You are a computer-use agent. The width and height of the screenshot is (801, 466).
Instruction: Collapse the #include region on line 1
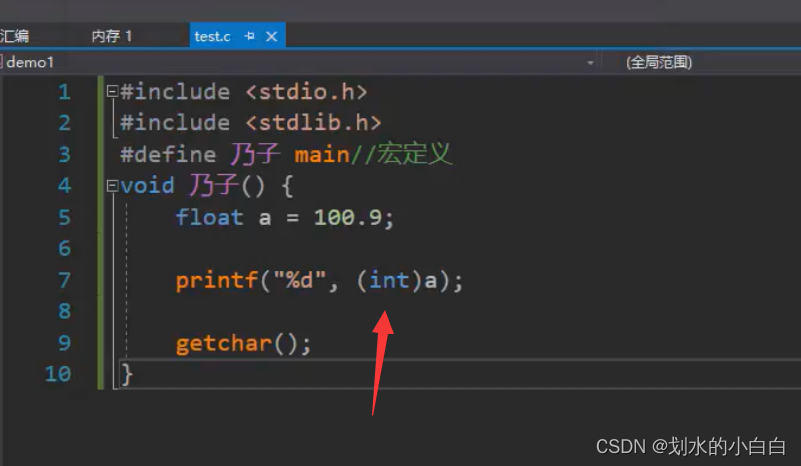112,91
